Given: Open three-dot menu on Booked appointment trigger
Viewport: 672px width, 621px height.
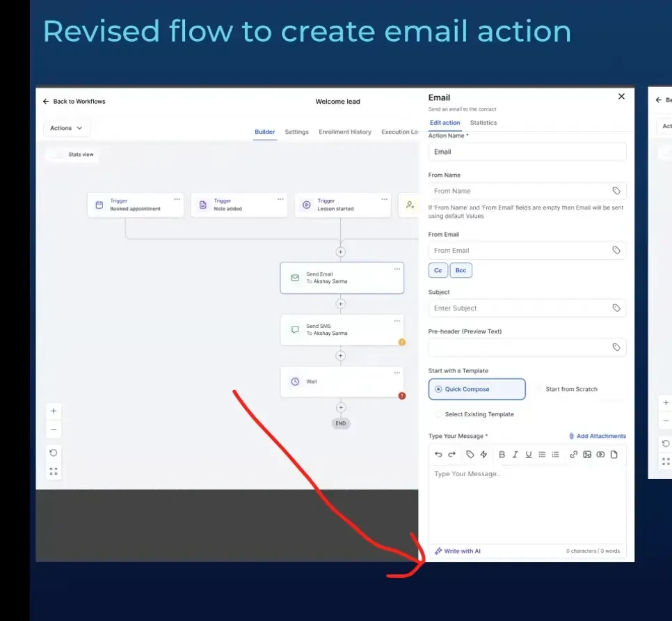Looking at the screenshot, I should pos(177,199).
